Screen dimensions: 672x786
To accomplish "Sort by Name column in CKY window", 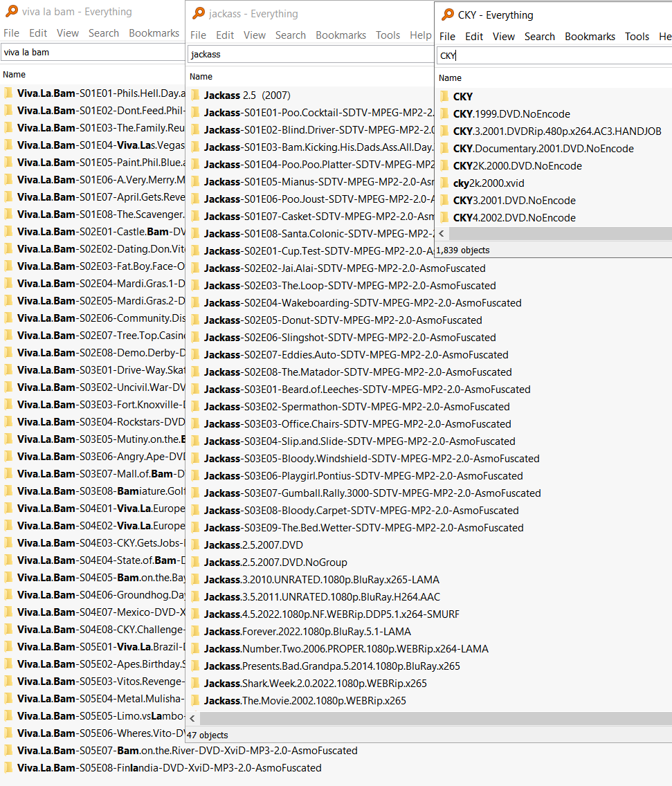I will pyautogui.click(x=450, y=78).
